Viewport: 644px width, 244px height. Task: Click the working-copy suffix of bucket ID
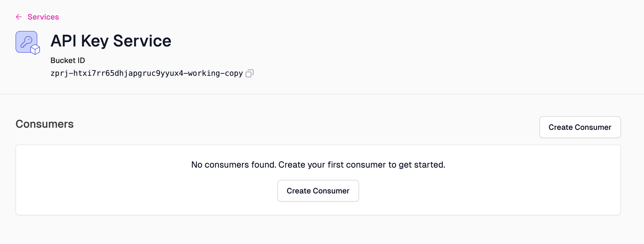(216, 73)
